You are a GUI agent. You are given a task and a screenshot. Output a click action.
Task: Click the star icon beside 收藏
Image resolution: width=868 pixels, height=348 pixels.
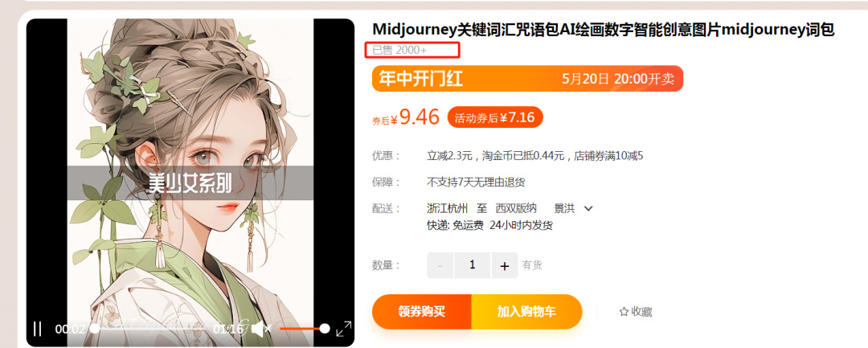624,312
